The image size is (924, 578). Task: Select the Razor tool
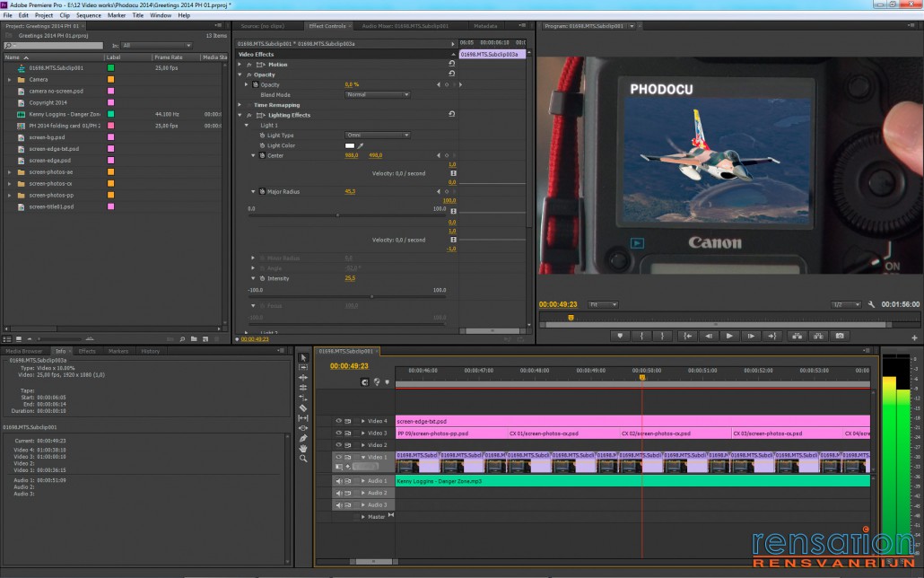tap(303, 407)
